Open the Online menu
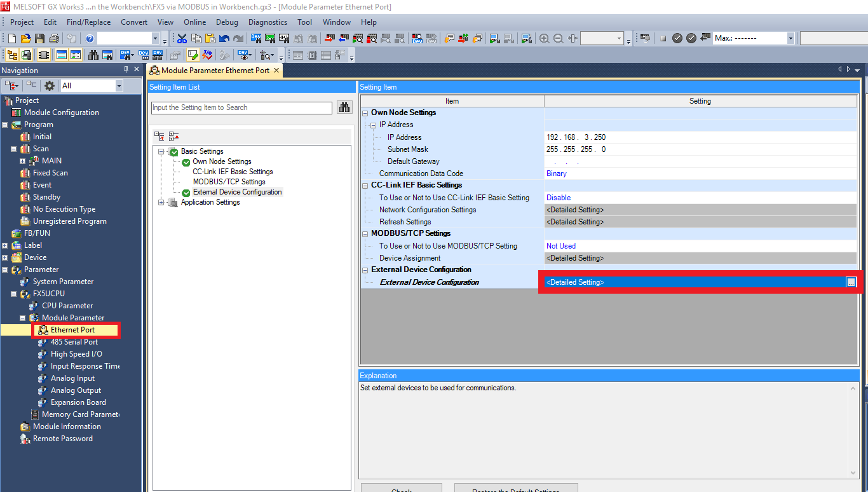The height and width of the screenshot is (492, 868). pyautogui.click(x=195, y=22)
